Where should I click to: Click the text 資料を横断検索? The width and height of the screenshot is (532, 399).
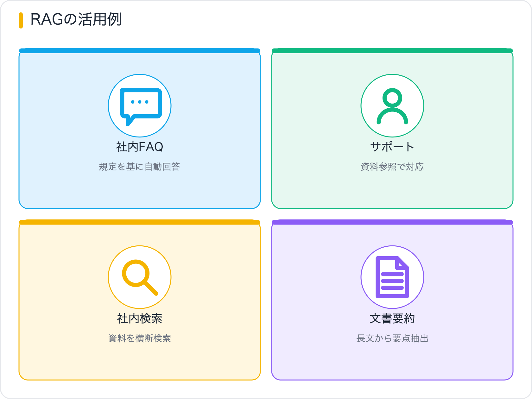[x=140, y=338]
